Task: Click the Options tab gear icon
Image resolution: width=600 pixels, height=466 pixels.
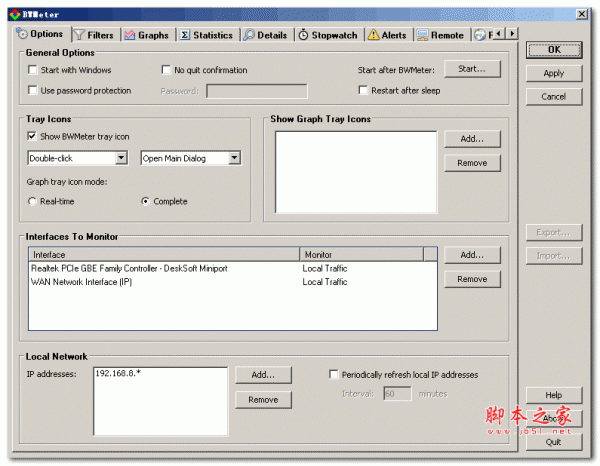Action: (22, 34)
